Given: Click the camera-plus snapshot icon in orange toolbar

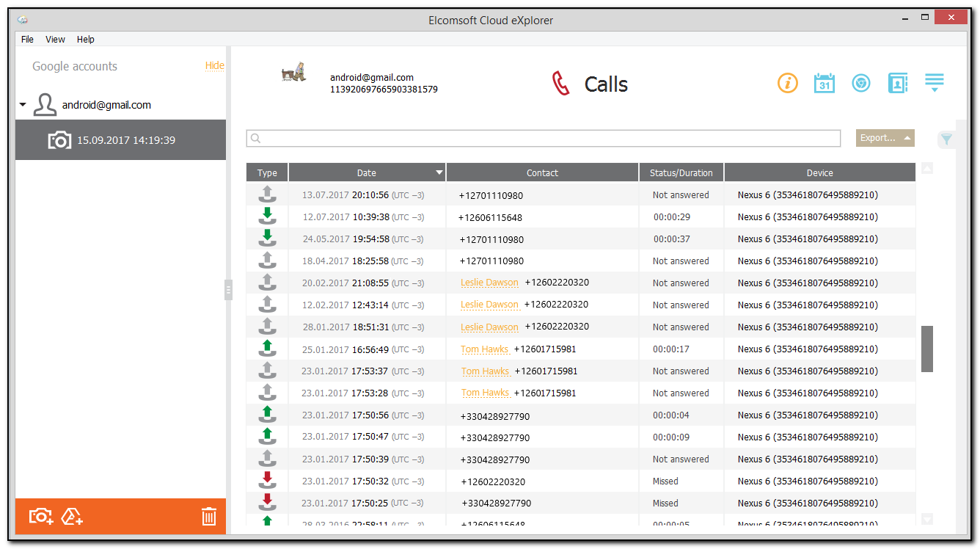Looking at the screenshot, I should click(40, 516).
